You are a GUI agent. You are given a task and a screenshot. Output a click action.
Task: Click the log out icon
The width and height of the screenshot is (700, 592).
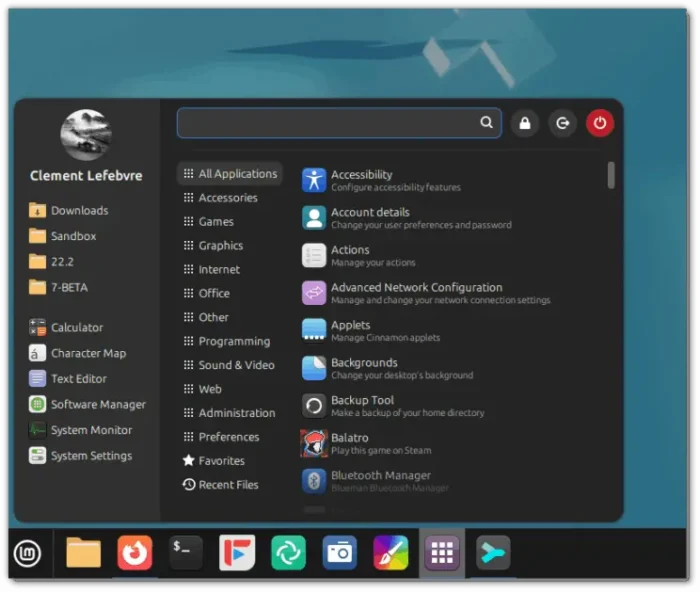click(563, 123)
